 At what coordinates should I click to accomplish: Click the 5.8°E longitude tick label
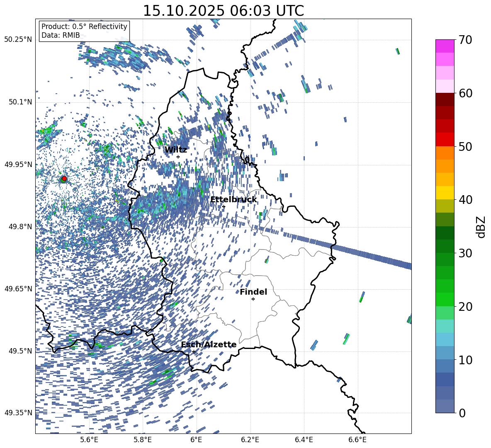pos(143,440)
